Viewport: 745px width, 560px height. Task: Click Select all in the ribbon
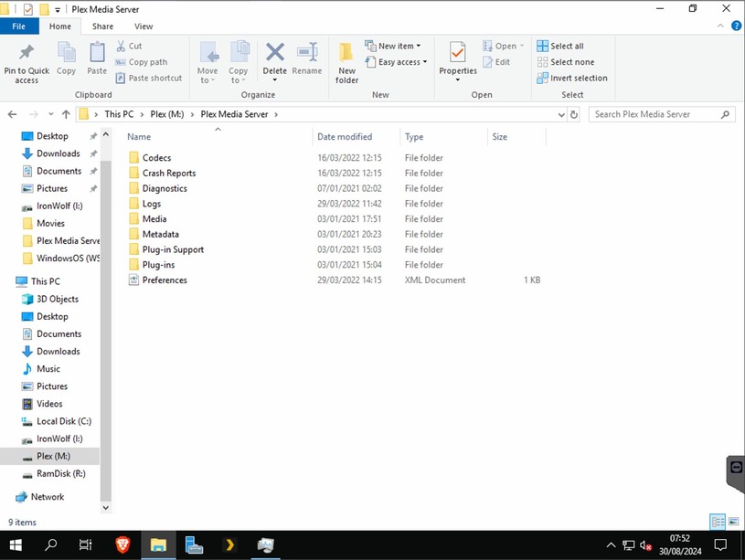coord(560,46)
